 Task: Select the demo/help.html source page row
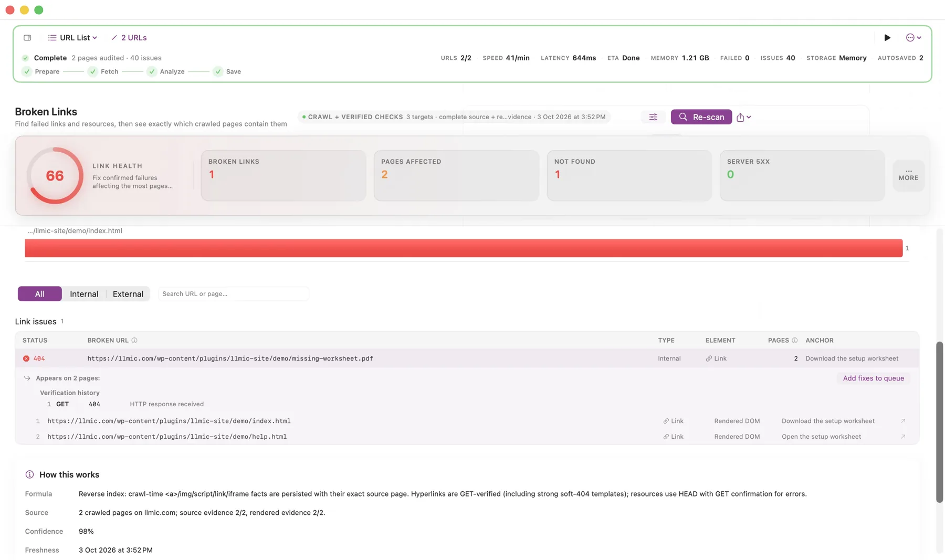[x=467, y=437]
